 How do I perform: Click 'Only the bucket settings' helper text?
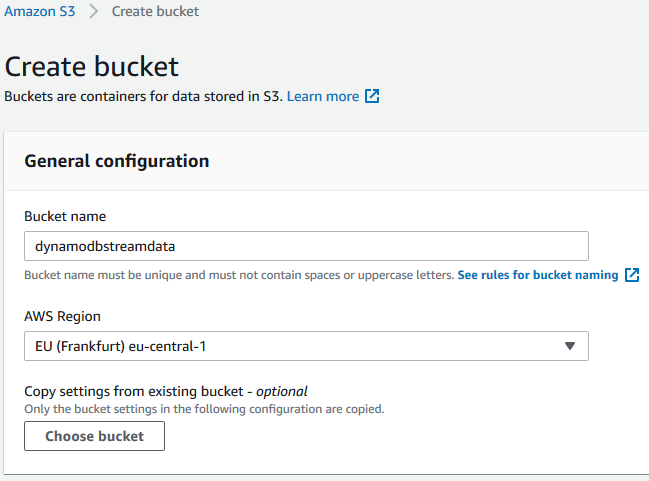click(x=204, y=409)
